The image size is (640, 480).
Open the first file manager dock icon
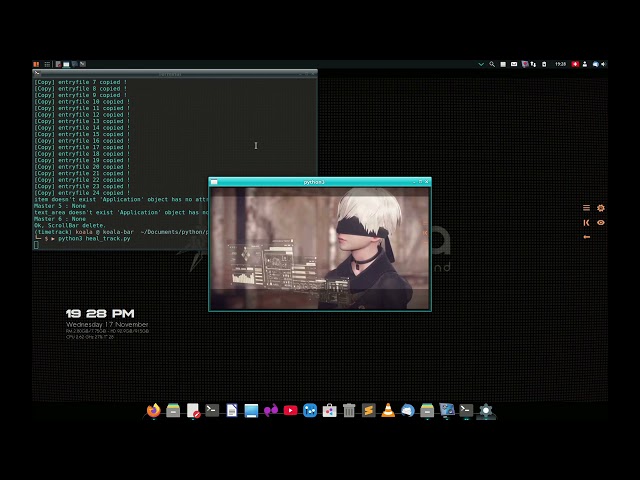coord(173,410)
